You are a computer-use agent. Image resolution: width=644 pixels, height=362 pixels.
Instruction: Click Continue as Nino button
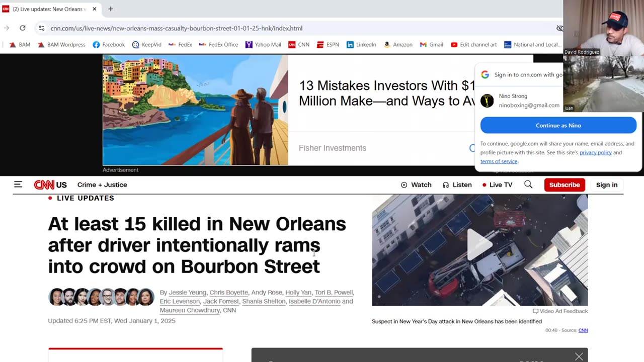(558, 125)
